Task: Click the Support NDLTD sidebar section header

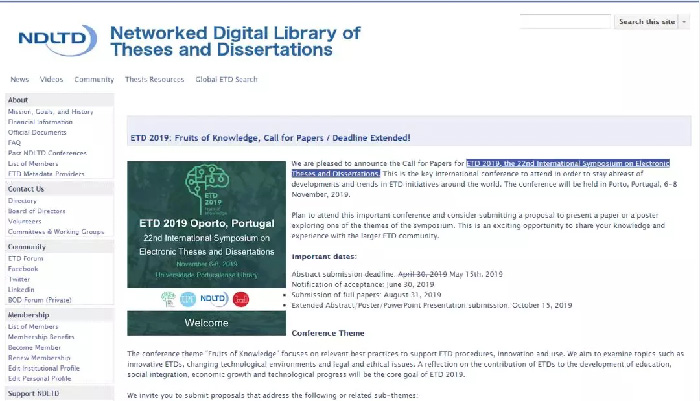Action: 60,393
